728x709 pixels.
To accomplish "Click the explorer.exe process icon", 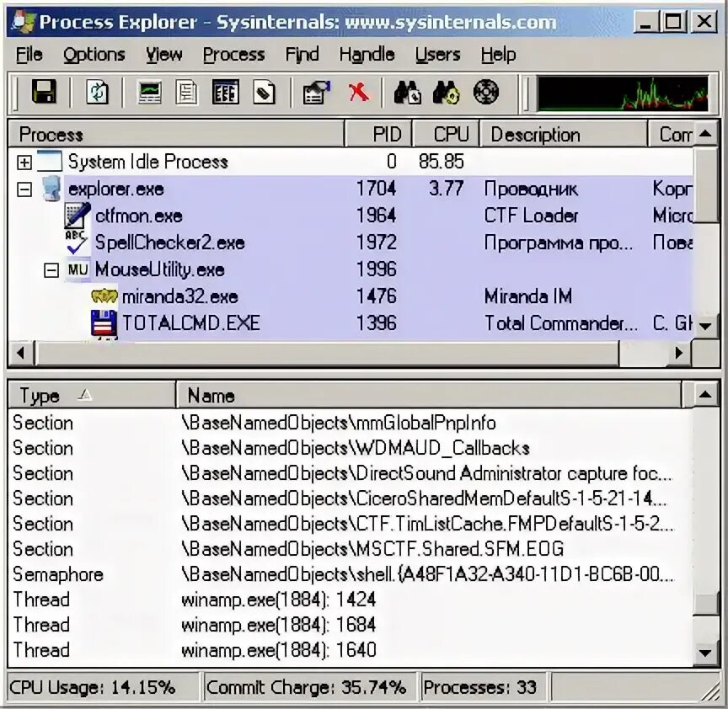I will pos(51,189).
